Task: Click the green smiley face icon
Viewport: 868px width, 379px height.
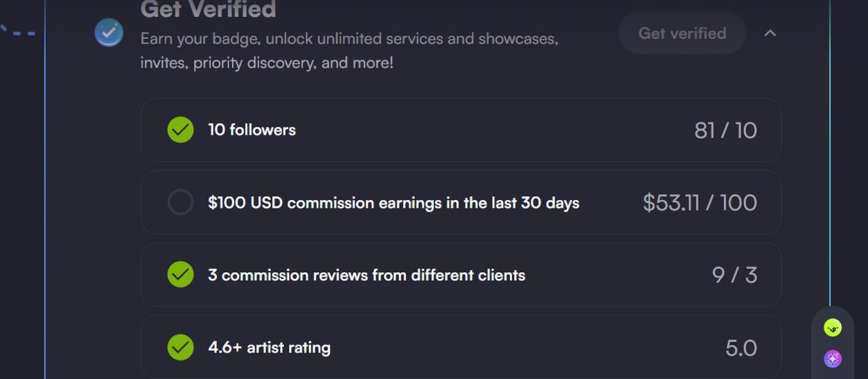Action: tap(833, 328)
